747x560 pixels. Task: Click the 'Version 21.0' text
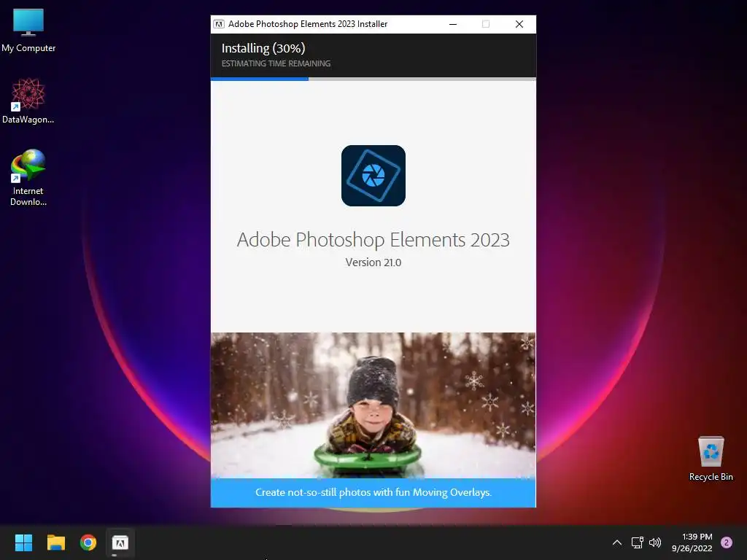[373, 262]
